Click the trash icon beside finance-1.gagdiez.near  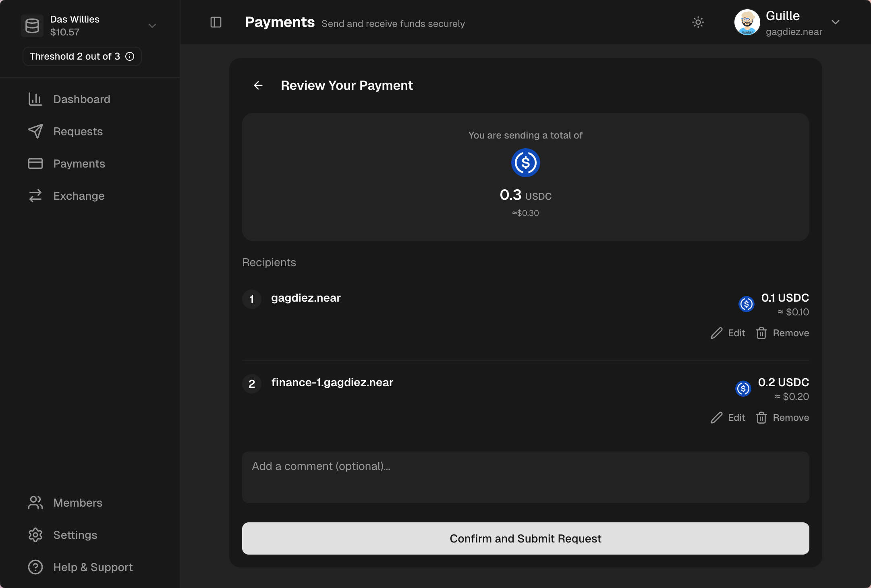[761, 418]
